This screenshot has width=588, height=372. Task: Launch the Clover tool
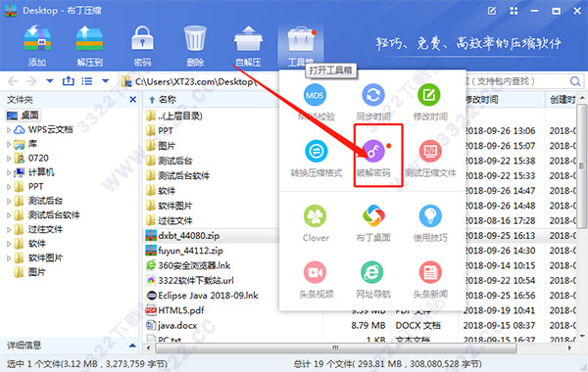[x=316, y=223]
